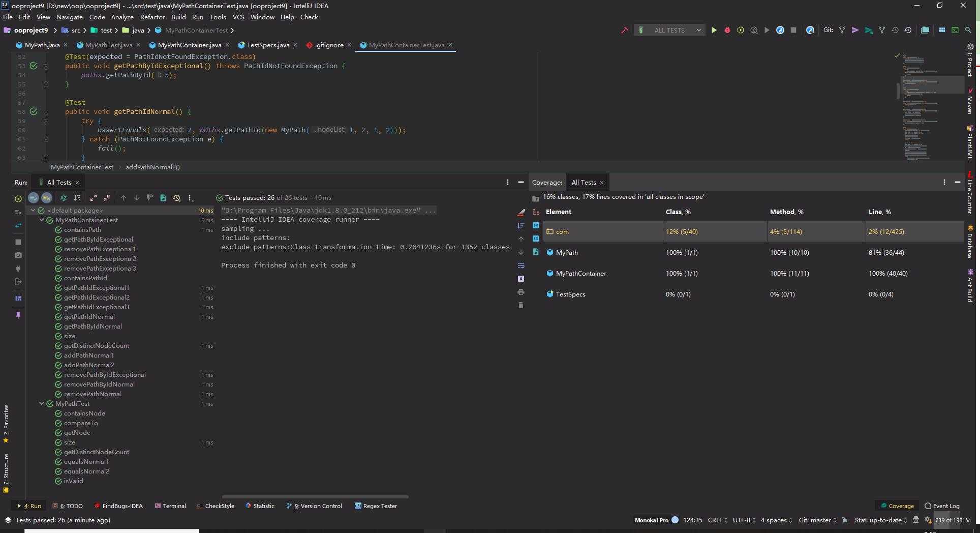The width and height of the screenshot is (980, 533).
Task: Collapse the MyPathContainerTest tree node
Action: pos(42,220)
